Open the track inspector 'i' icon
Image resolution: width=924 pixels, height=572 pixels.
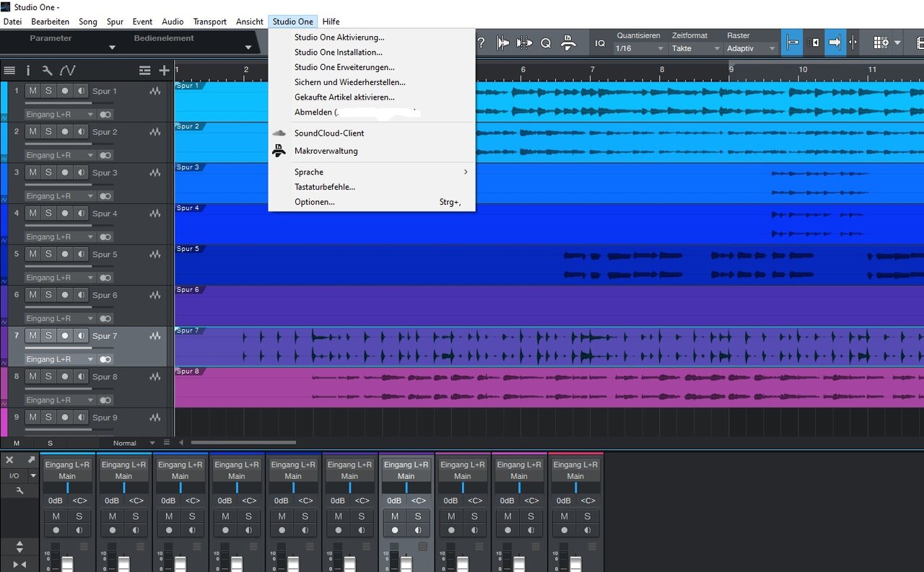click(28, 70)
